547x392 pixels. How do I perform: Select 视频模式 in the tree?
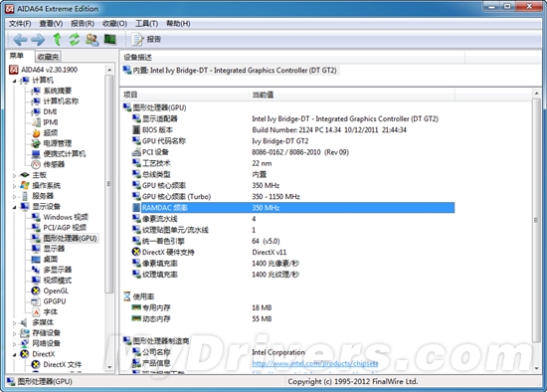[58, 281]
